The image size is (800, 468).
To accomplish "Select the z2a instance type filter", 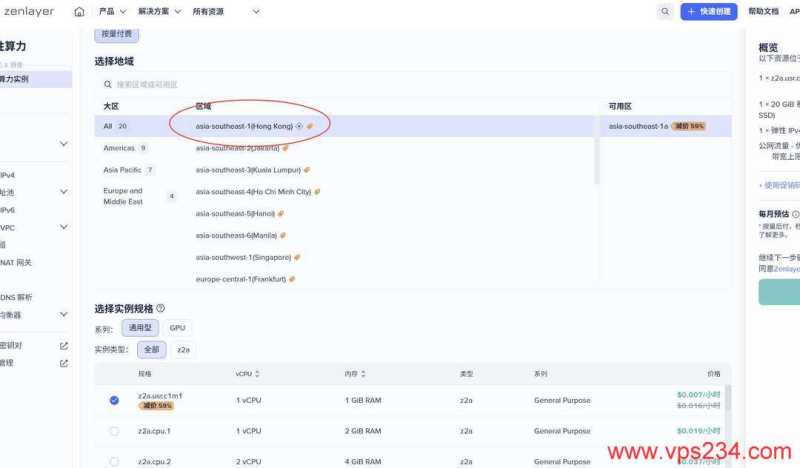I will click(x=183, y=350).
